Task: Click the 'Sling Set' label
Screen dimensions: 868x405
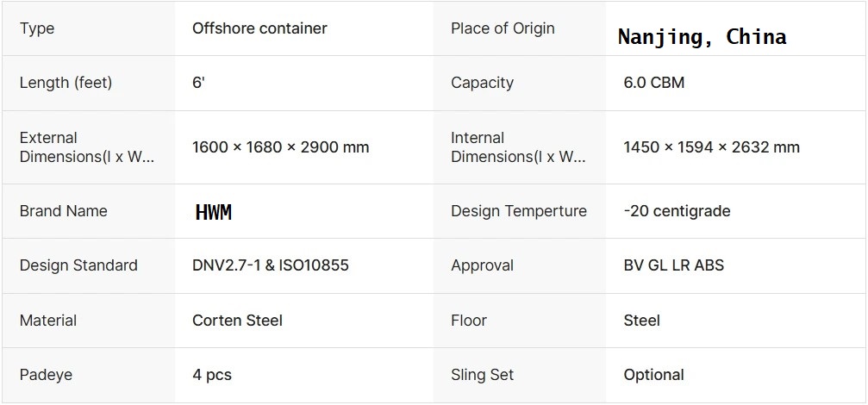Action: [482, 375]
